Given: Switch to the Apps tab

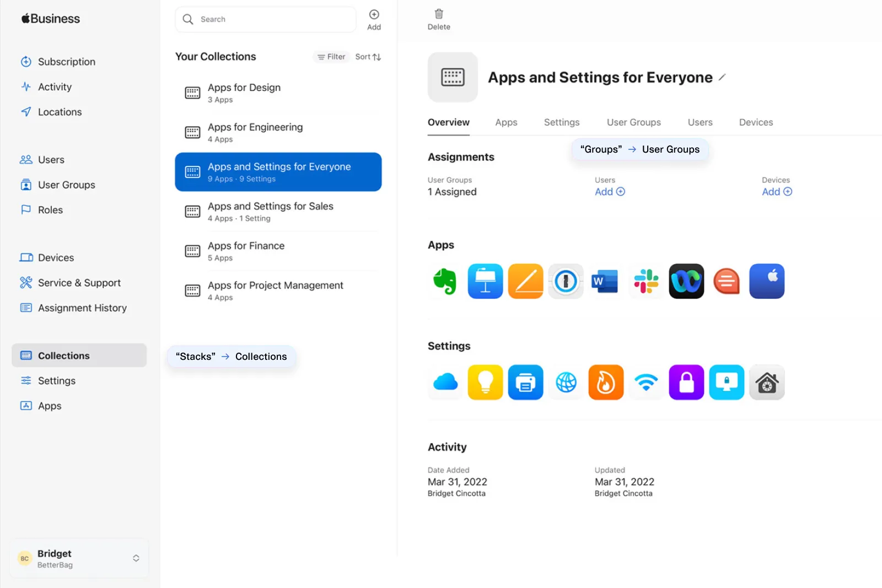Looking at the screenshot, I should pyautogui.click(x=506, y=122).
